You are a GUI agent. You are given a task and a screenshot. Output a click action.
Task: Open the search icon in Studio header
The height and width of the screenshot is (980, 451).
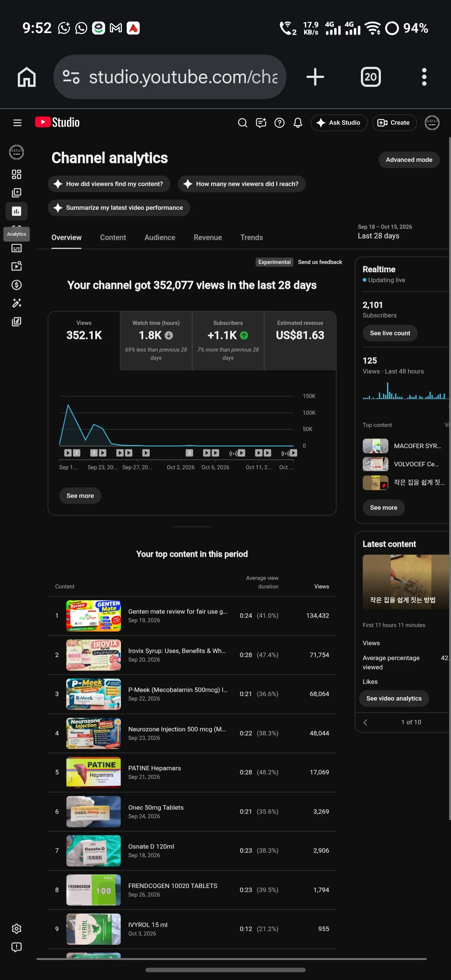(x=243, y=122)
